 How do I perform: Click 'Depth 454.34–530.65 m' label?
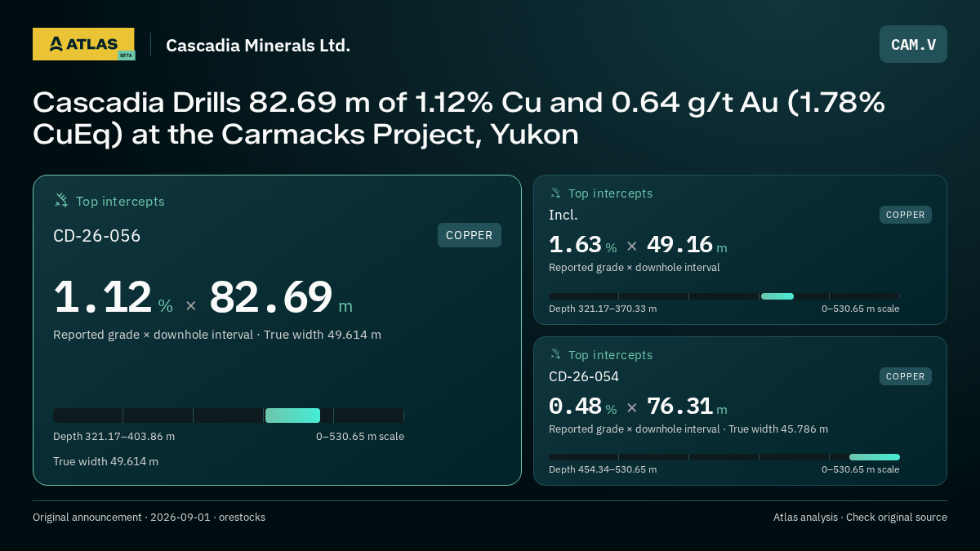tap(603, 469)
